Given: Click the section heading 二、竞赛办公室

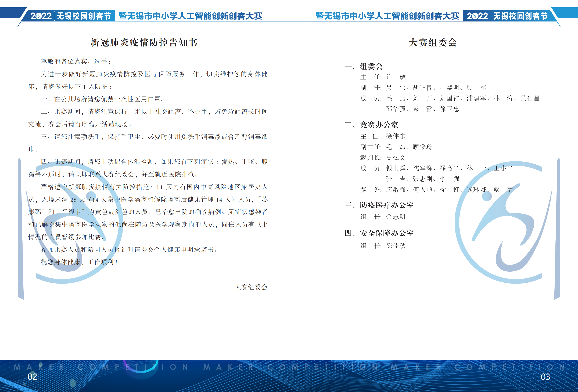Looking at the screenshot, I should [x=371, y=125].
